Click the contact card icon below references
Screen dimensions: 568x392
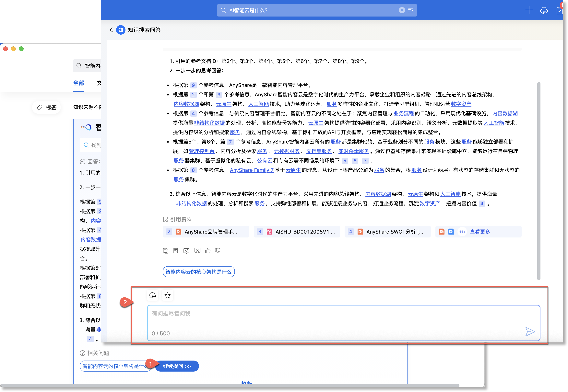(x=197, y=250)
